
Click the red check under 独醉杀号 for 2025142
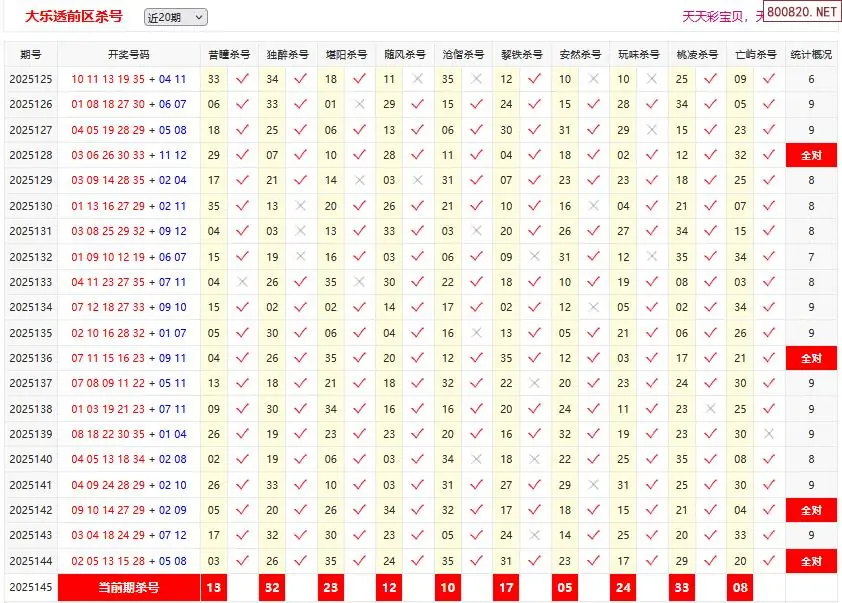tap(301, 510)
